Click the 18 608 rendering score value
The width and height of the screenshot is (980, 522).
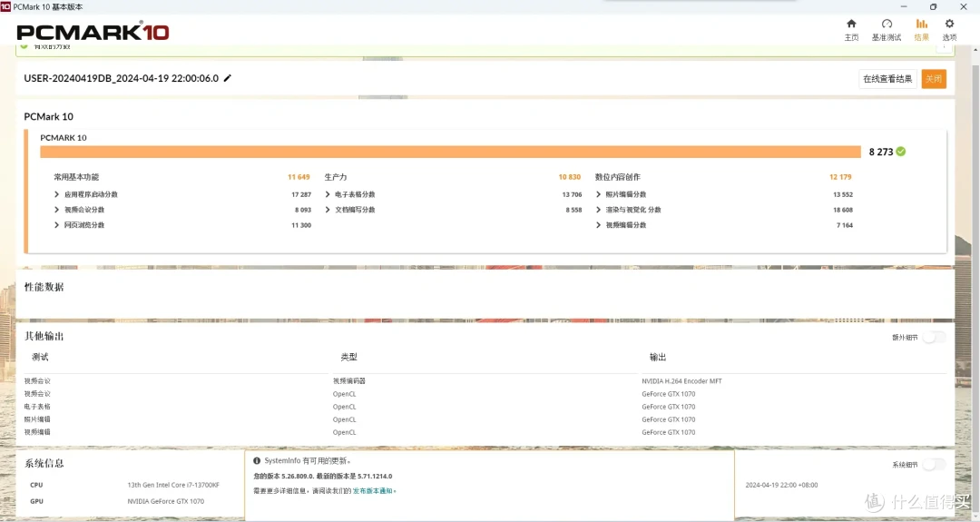click(x=842, y=210)
